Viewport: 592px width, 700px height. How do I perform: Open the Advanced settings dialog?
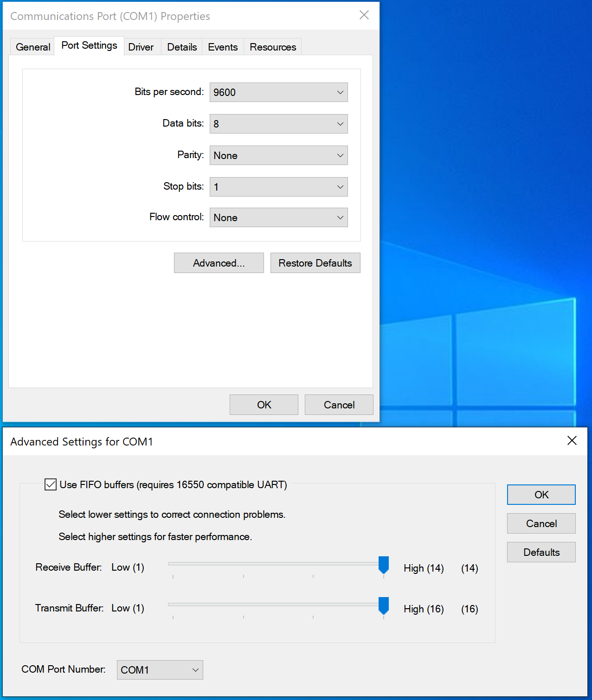click(219, 263)
